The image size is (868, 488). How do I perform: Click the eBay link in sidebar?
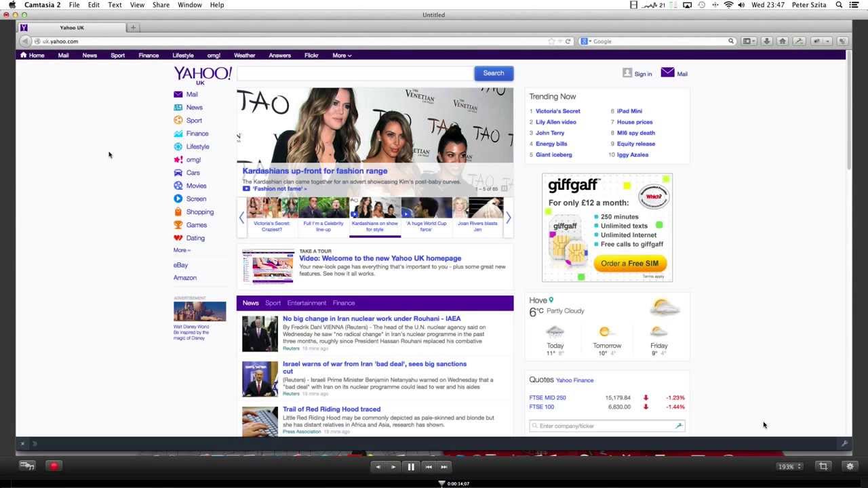180,265
